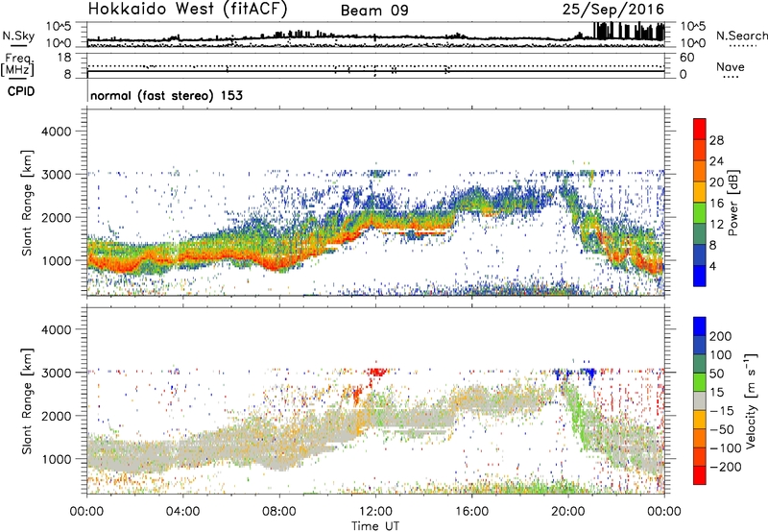768x532 pixels.
Task: Click the 'Nave' legend label
Action: point(731,67)
